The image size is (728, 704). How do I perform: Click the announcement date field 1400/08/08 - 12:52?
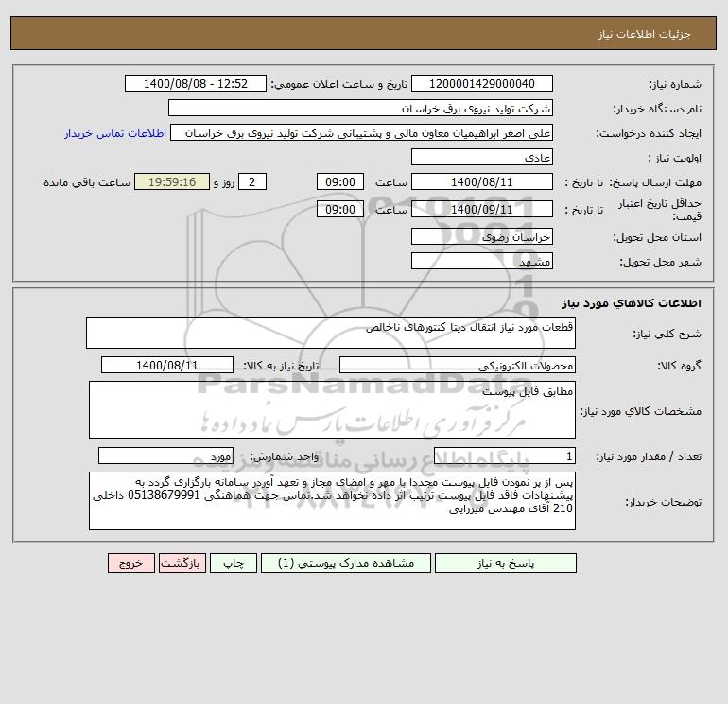tap(196, 83)
